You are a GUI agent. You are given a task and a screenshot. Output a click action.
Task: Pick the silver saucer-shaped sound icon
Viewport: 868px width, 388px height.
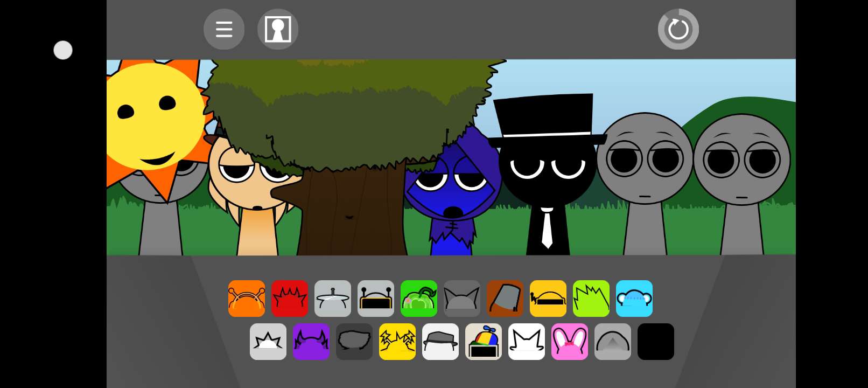[x=333, y=299]
